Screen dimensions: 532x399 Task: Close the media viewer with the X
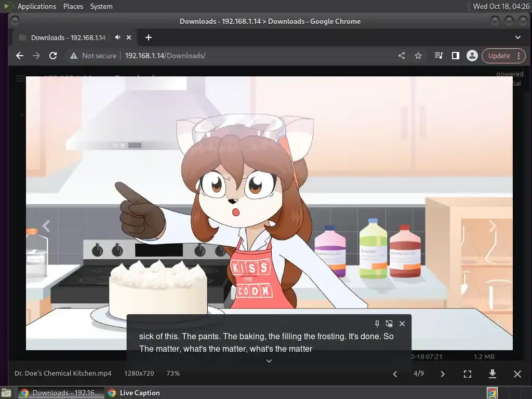(517, 374)
